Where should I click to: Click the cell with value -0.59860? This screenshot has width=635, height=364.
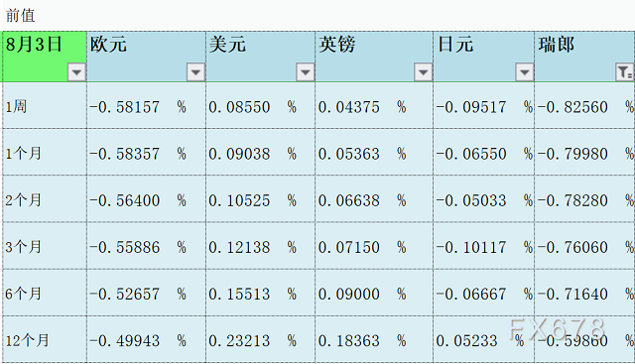(584, 339)
